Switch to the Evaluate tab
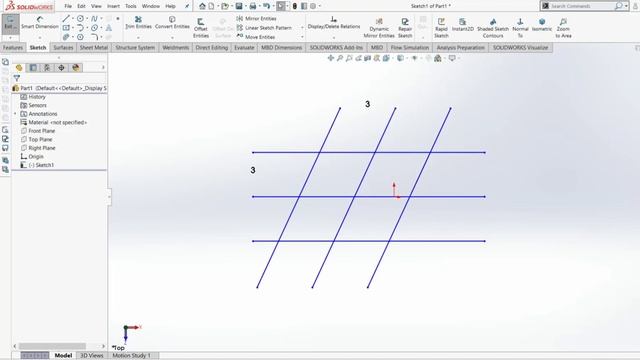 click(x=244, y=48)
